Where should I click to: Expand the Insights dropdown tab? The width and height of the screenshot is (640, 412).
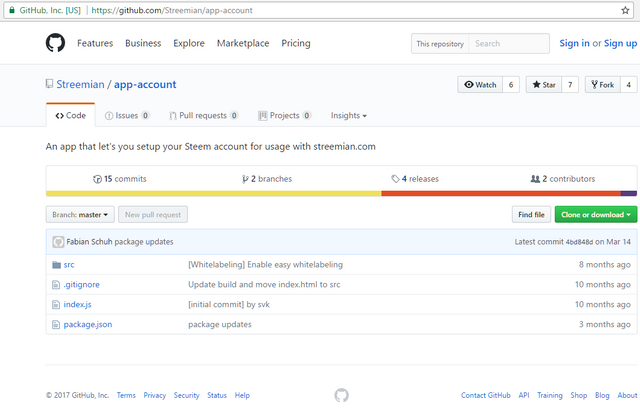349,116
